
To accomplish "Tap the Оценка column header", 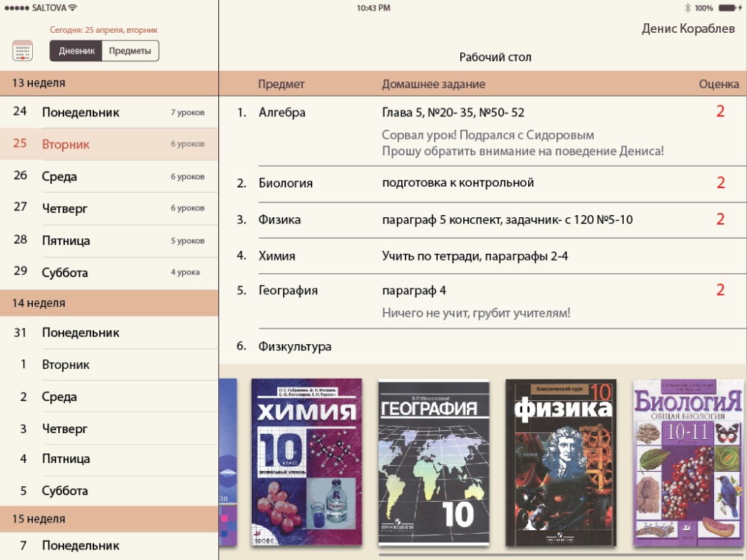I will coord(719,84).
